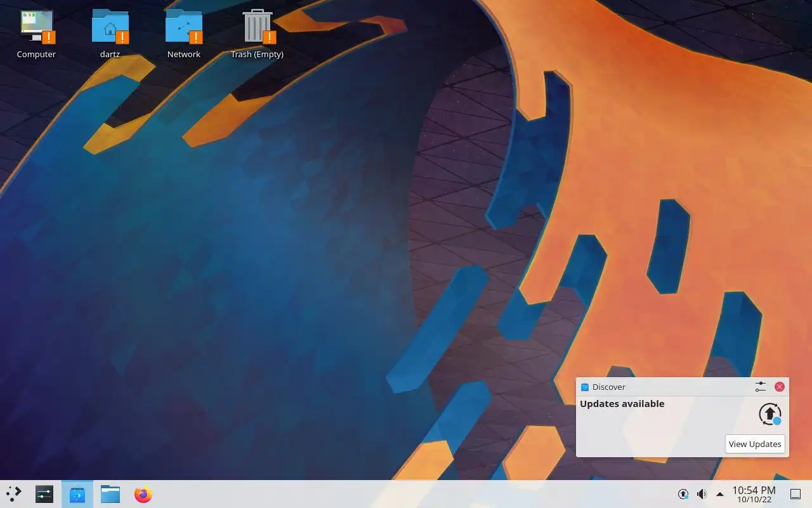The image size is (812, 508).
Task: Open the KDE application launcher
Action: click(13, 494)
